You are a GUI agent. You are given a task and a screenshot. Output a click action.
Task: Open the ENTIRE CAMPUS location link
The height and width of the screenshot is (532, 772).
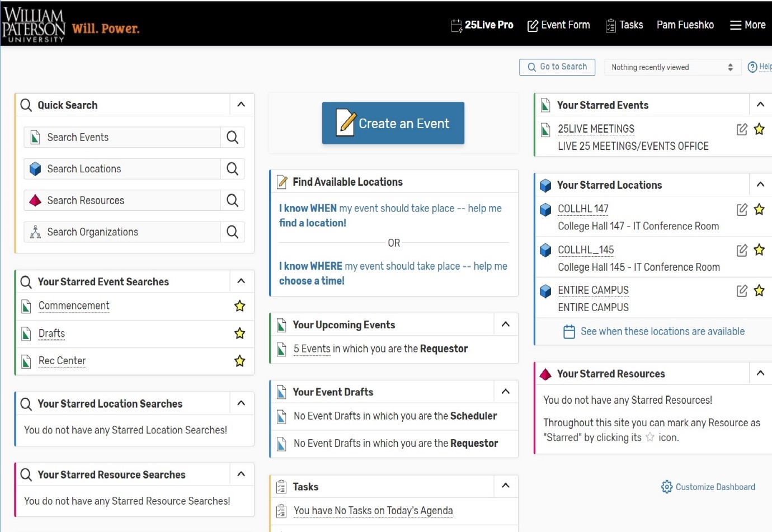[x=593, y=290]
